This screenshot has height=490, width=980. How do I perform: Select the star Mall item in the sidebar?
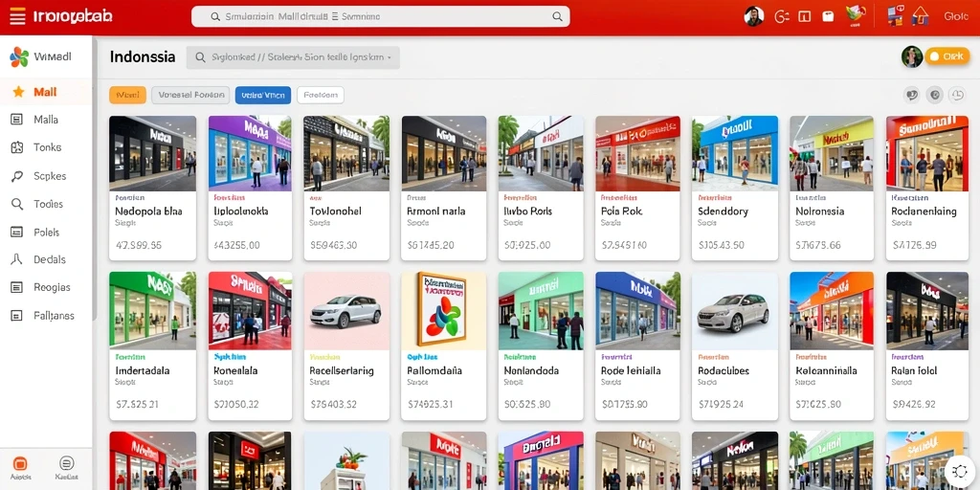46,92
